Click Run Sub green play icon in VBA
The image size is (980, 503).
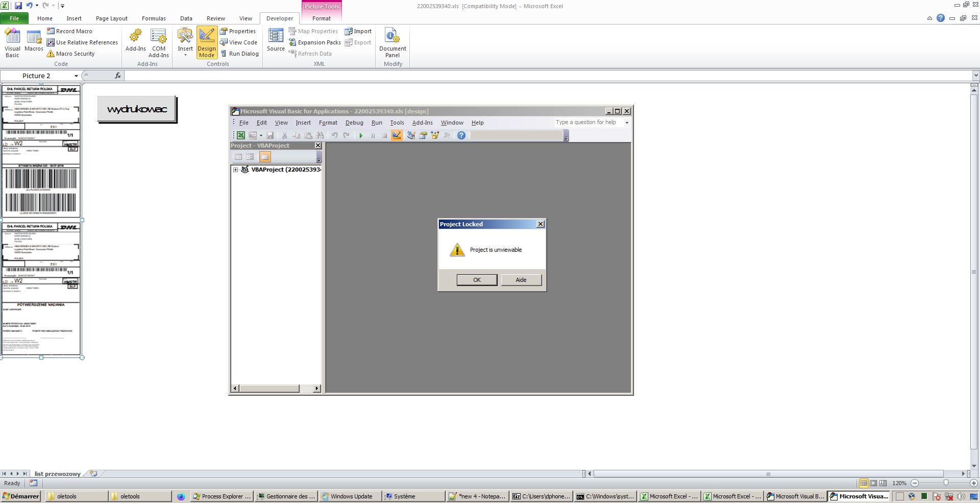coord(361,135)
